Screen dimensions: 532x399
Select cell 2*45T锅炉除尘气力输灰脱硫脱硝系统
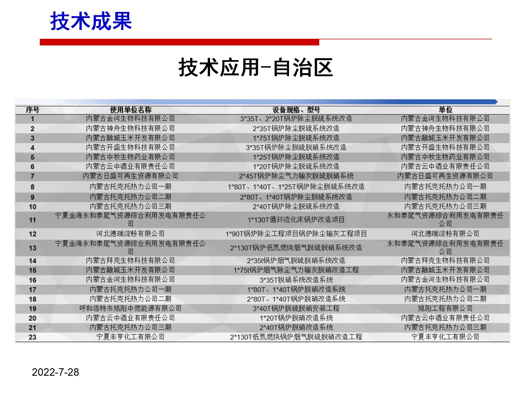pyautogui.click(x=296, y=176)
